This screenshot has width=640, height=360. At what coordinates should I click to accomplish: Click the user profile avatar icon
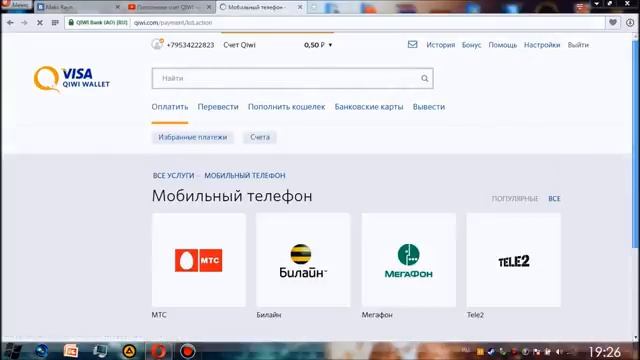pyautogui.click(x=157, y=44)
